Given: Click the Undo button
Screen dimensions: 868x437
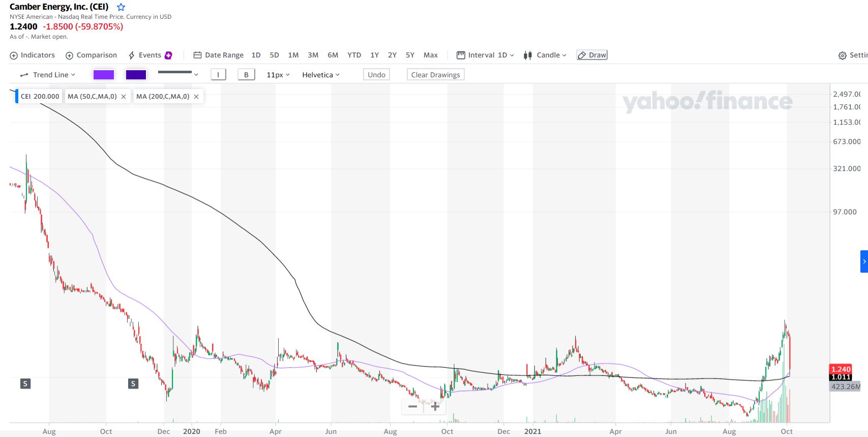Looking at the screenshot, I should click(377, 75).
